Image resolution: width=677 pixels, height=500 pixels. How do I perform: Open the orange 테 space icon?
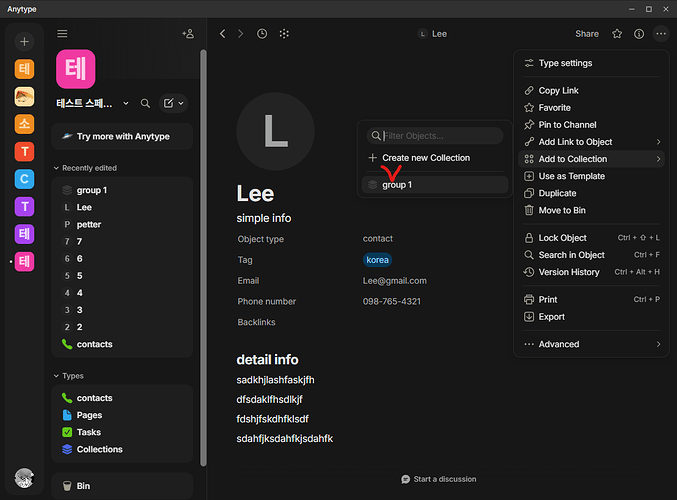point(24,69)
